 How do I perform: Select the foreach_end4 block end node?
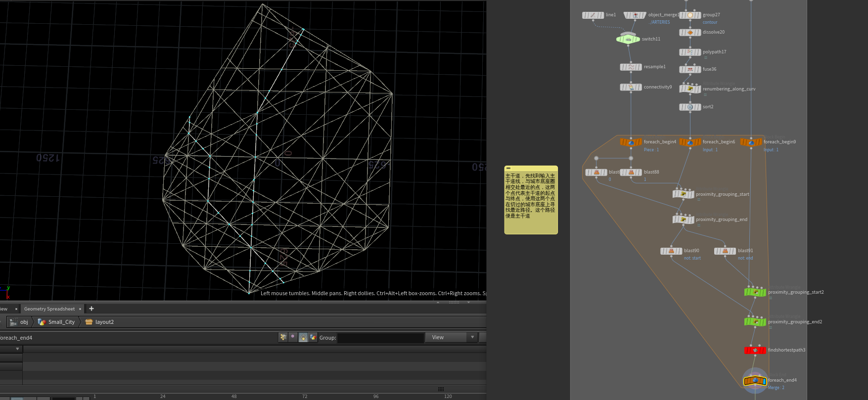coord(755,381)
